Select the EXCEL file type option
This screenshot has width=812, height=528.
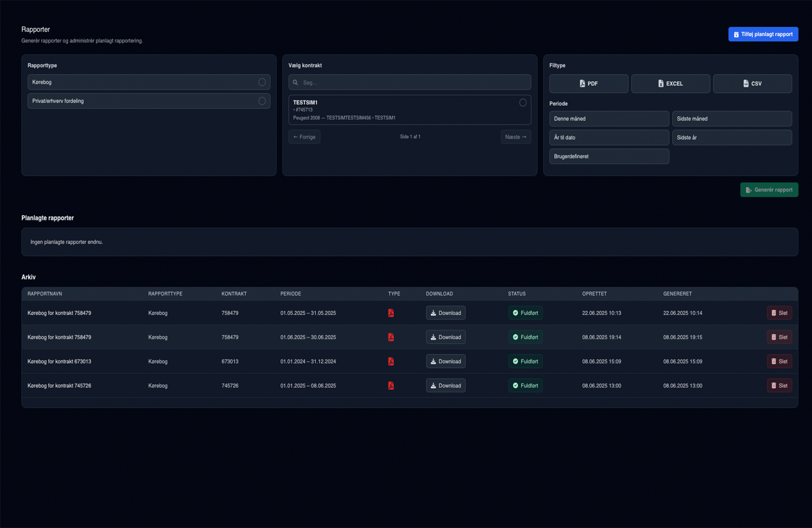(670, 84)
